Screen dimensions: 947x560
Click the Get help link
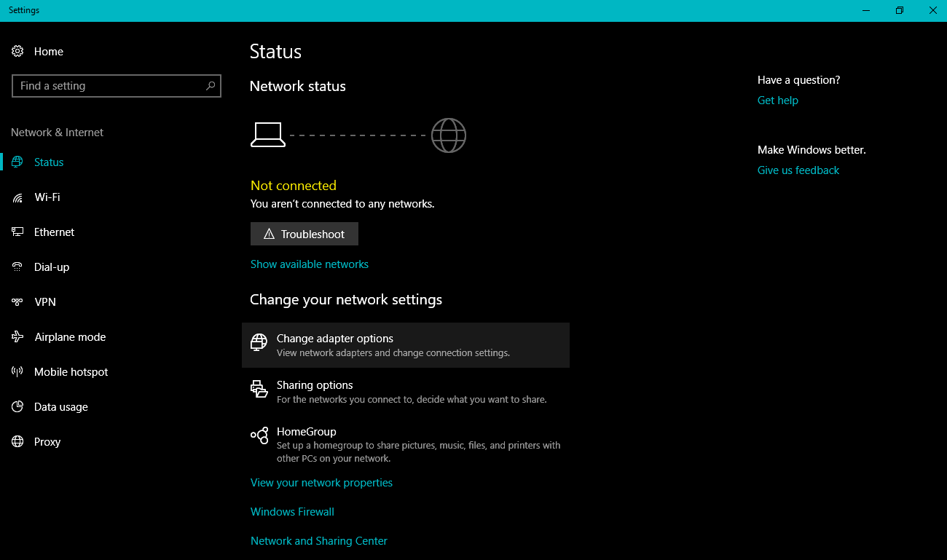point(777,100)
